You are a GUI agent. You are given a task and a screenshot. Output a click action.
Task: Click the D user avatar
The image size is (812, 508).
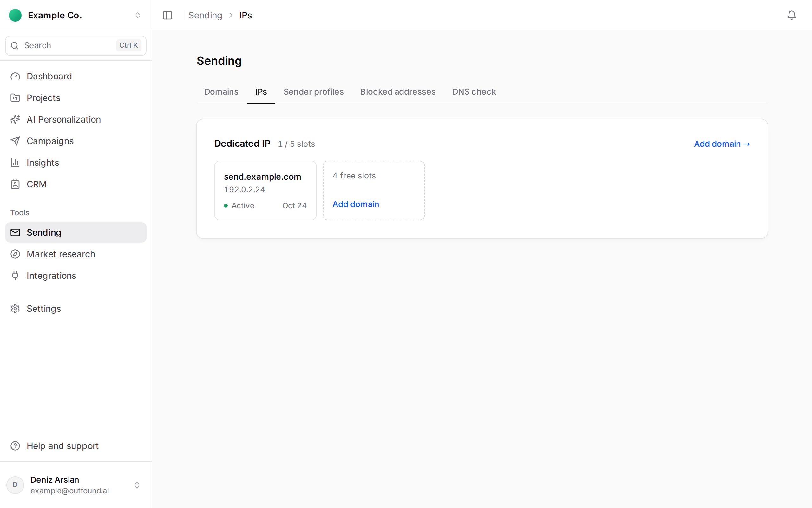[15, 485]
